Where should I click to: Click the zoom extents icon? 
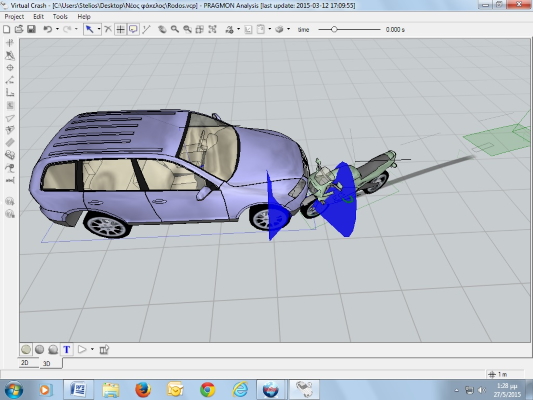(x=212, y=30)
